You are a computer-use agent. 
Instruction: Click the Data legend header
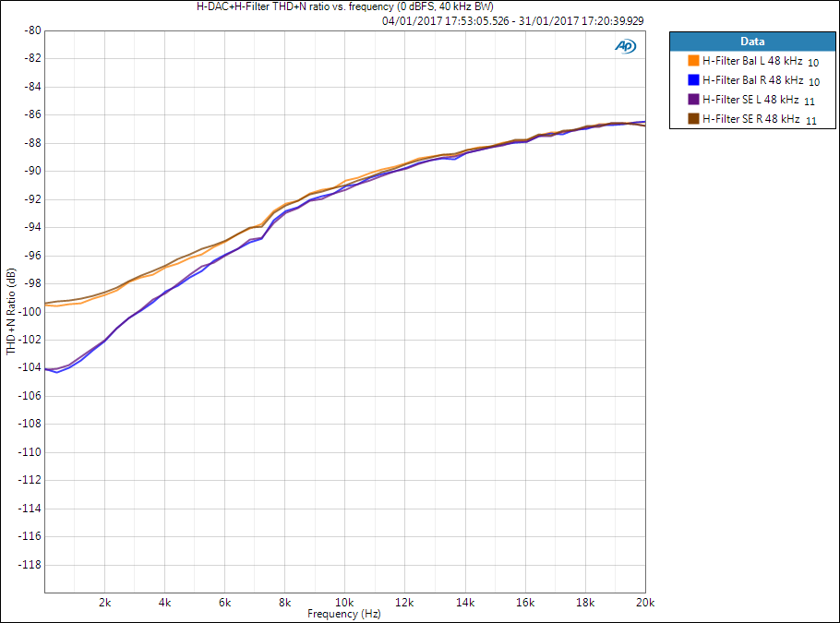point(752,42)
